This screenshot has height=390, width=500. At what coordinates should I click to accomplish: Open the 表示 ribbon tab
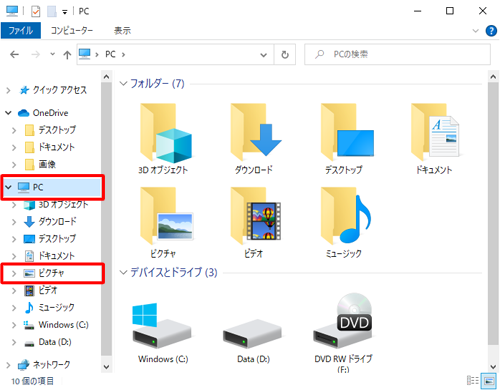click(122, 31)
